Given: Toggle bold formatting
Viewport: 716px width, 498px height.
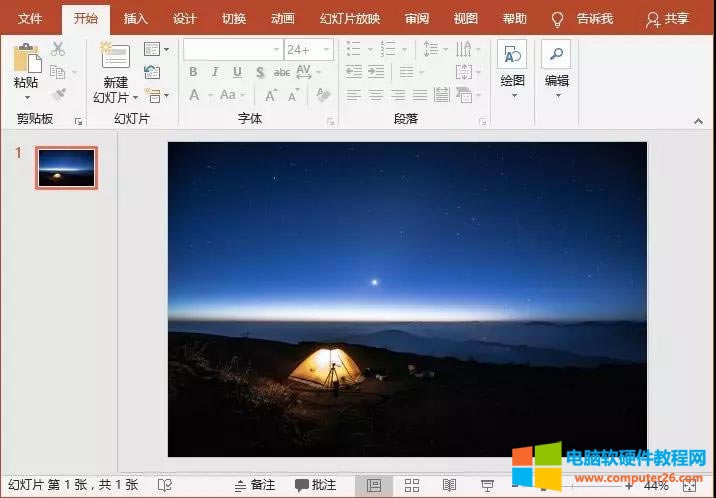Looking at the screenshot, I should (193, 72).
